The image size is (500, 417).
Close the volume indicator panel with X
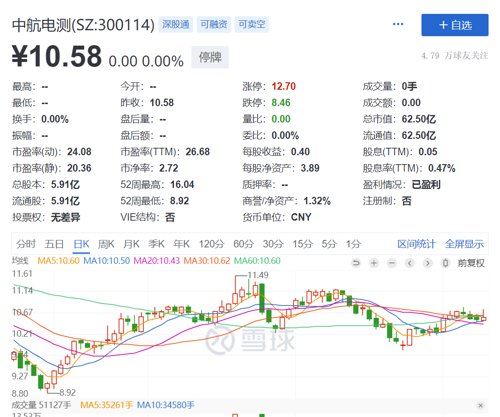[x=480, y=405]
